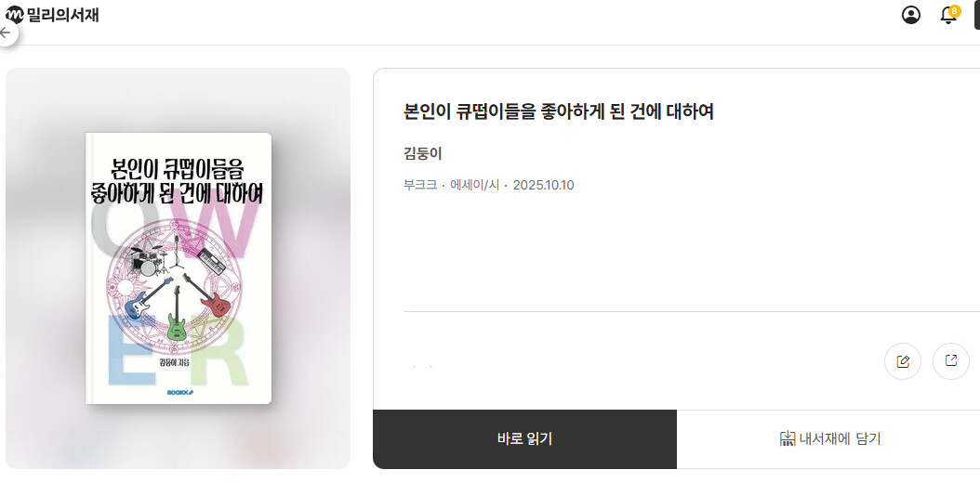The image size is (980, 483).
Task: Click the 밀리의서재 logo
Action: [52, 14]
